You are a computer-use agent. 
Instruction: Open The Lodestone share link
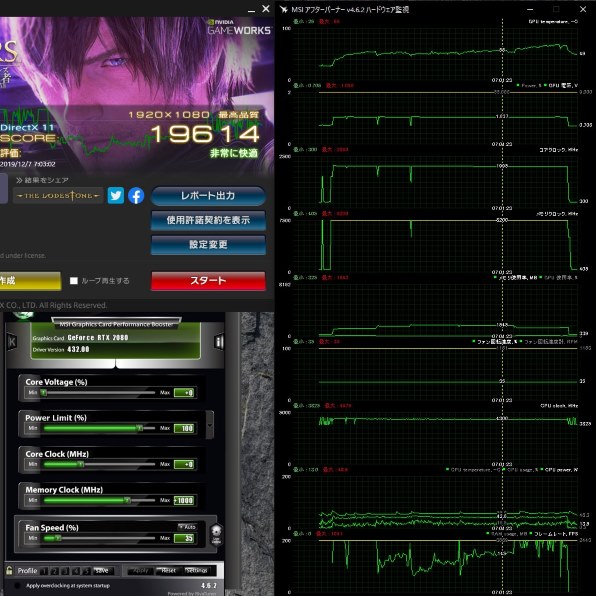click(x=58, y=196)
